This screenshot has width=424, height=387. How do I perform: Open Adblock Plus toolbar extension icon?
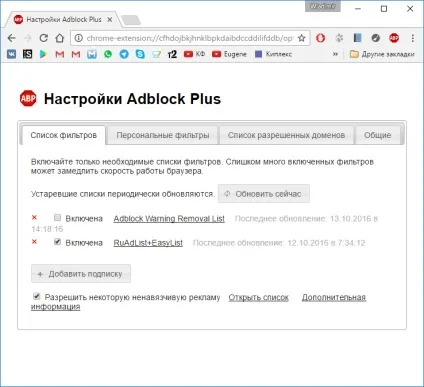click(x=394, y=38)
